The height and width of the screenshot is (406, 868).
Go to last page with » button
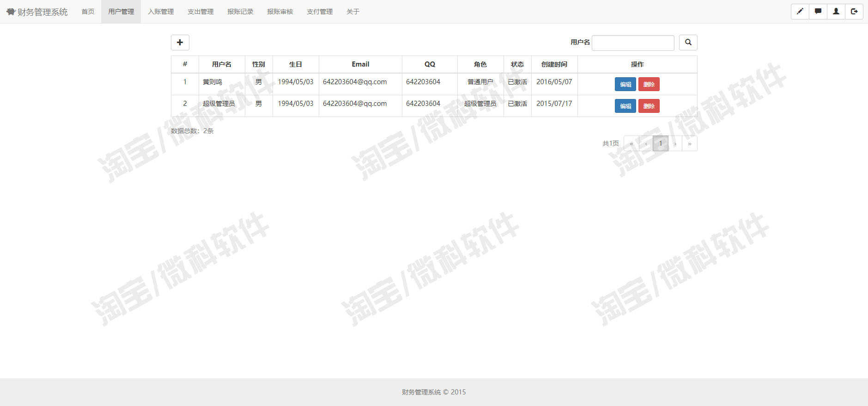[x=690, y=143]
